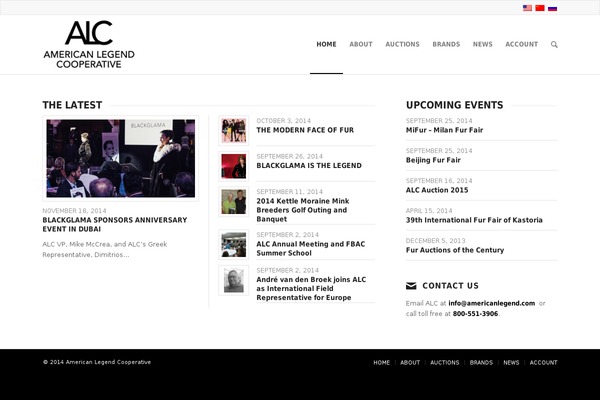Open the ABOUT menu in header
The height and width of the screenshot is (400, 600).
click(361, 44)
